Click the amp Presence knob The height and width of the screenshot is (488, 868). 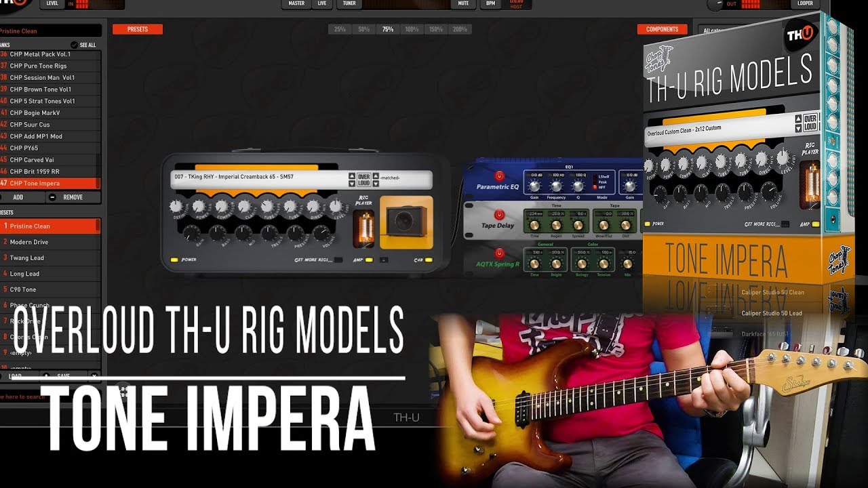(x=296, y=234)
